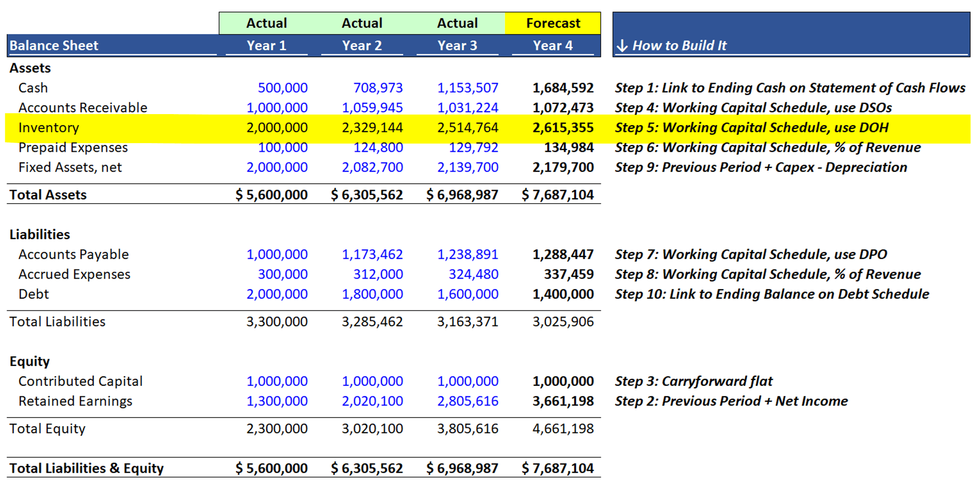Click the Liabilities section heading
Viewport: 980px width, 485px height.
coord(40,235)
